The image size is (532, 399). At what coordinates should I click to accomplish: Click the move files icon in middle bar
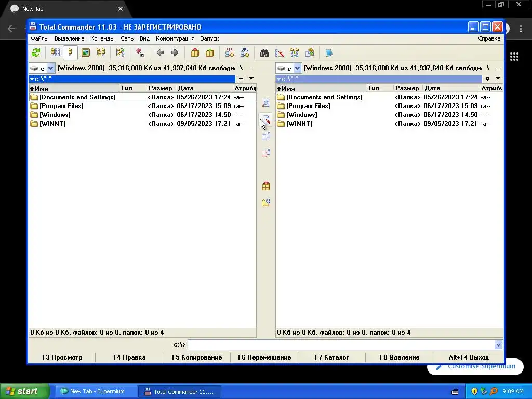pos(266,153)
